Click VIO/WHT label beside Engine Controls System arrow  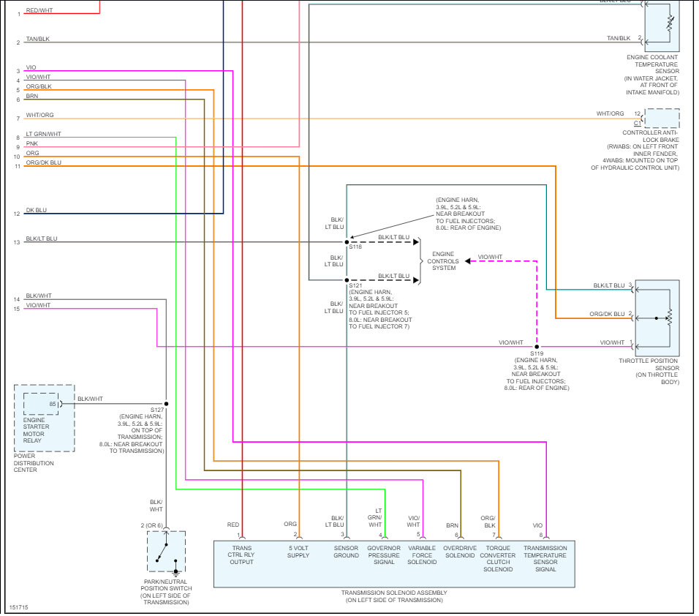490,257
